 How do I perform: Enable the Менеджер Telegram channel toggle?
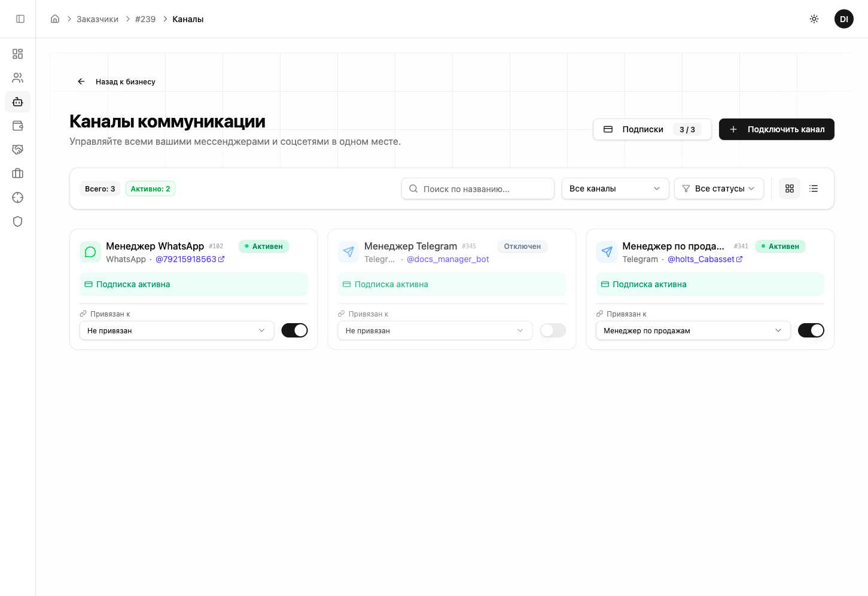click(553, 330)
